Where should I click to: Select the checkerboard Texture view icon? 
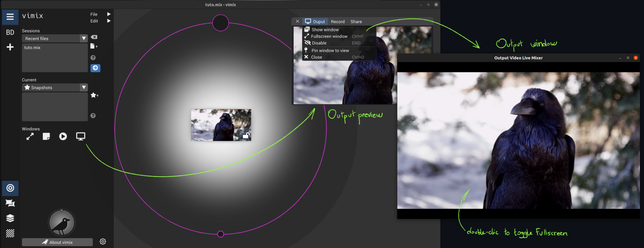10,233
